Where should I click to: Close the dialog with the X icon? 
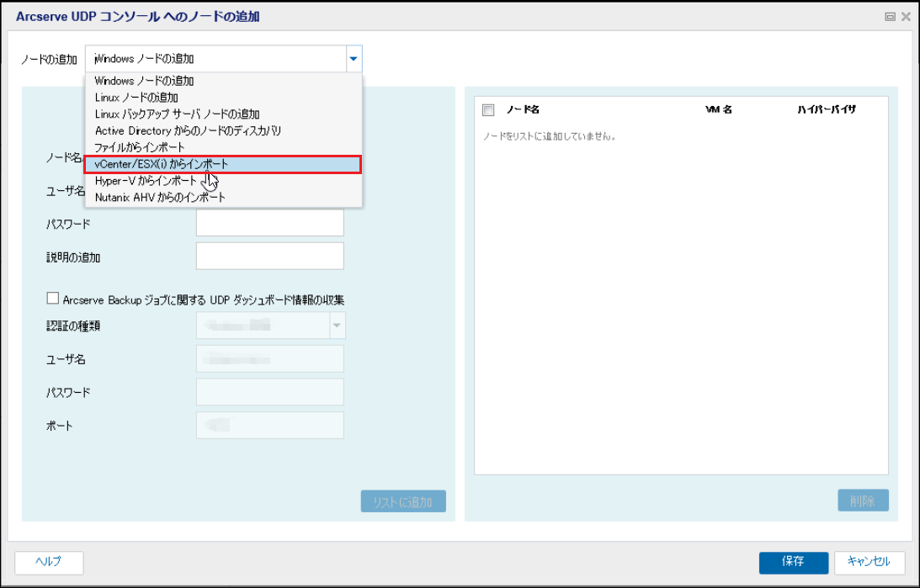(906, 17)
